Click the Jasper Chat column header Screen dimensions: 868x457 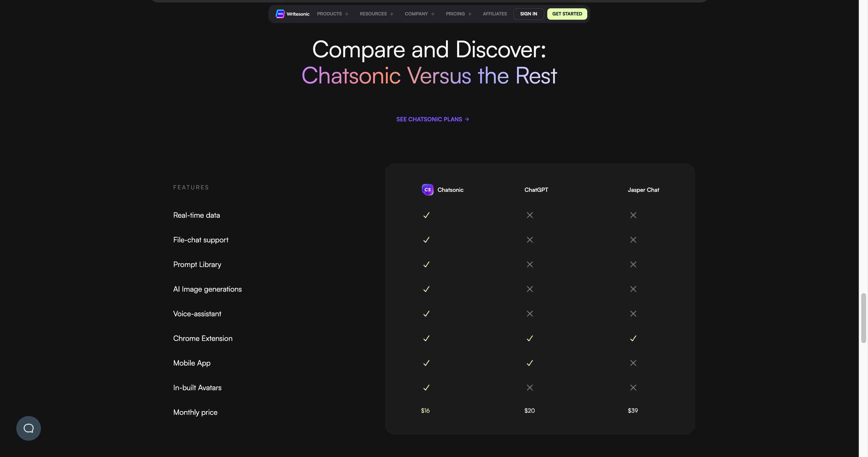click(643, 190)
